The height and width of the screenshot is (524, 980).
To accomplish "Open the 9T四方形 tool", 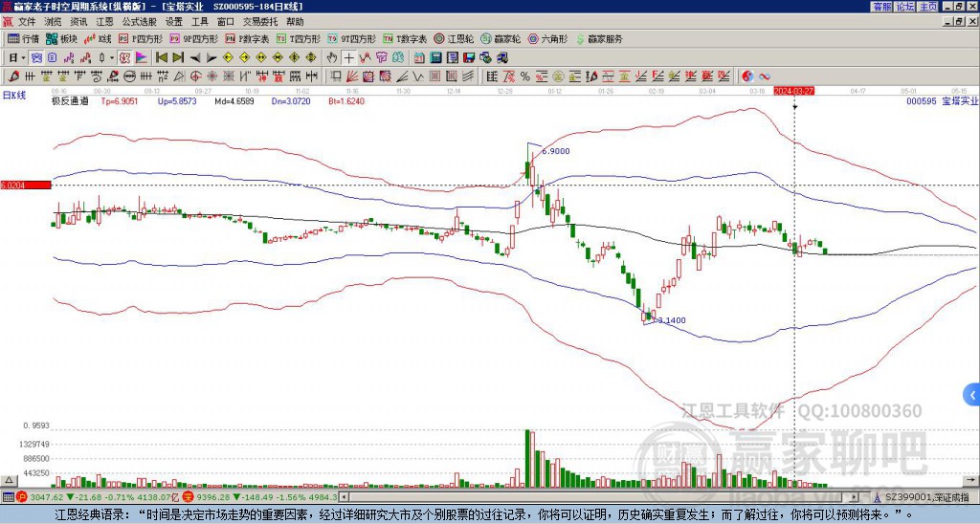I will (x=352, y=38).
